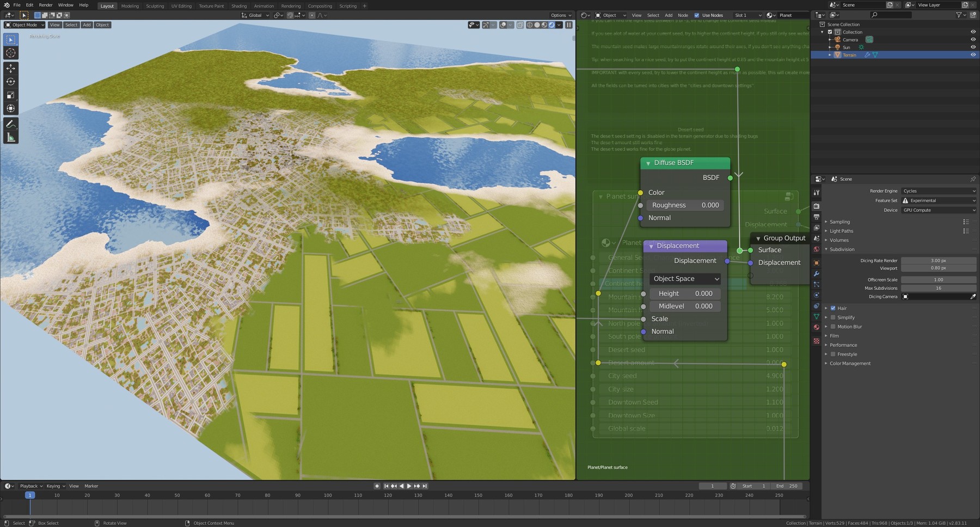Select the Measure tool
The image size is (980, 527).
pos(10,137)
